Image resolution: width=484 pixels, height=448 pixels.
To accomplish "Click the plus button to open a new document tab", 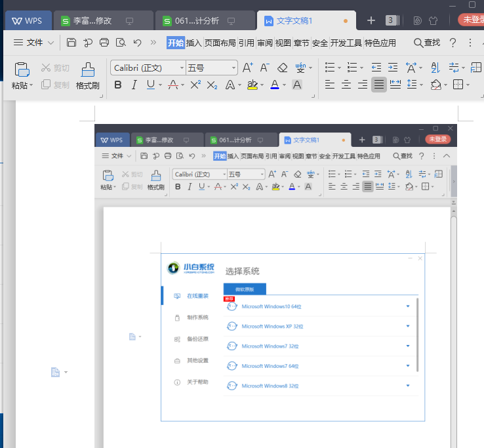I will click(371, 20).
